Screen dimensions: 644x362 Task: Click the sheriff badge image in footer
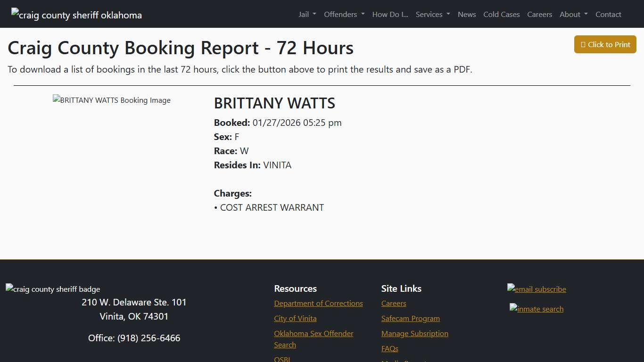point(53,289)
